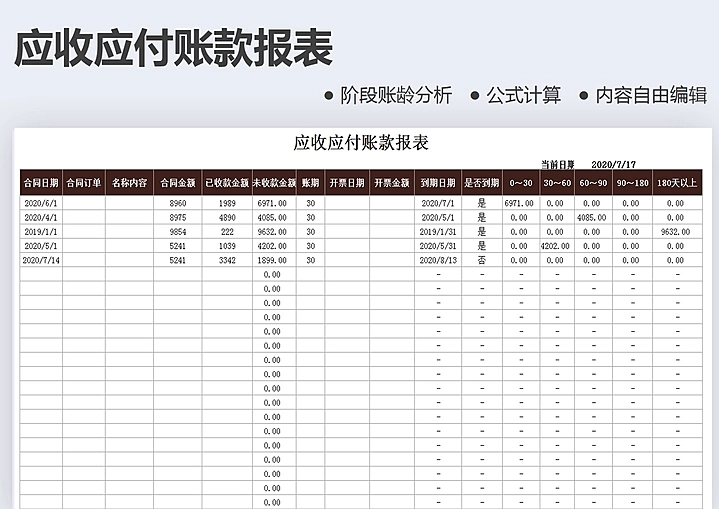
Task: Select the contract amount cell 8960
Action: pyautogui.click(x=177, y=203)
